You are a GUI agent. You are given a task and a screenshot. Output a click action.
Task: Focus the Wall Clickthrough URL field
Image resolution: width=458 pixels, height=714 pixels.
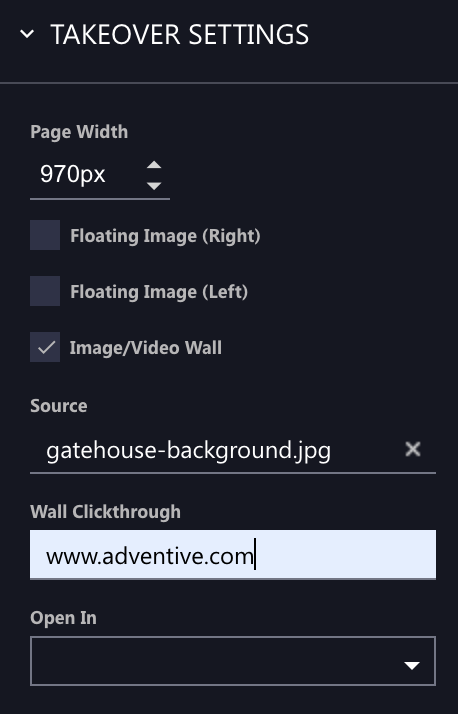coord(233,555)
